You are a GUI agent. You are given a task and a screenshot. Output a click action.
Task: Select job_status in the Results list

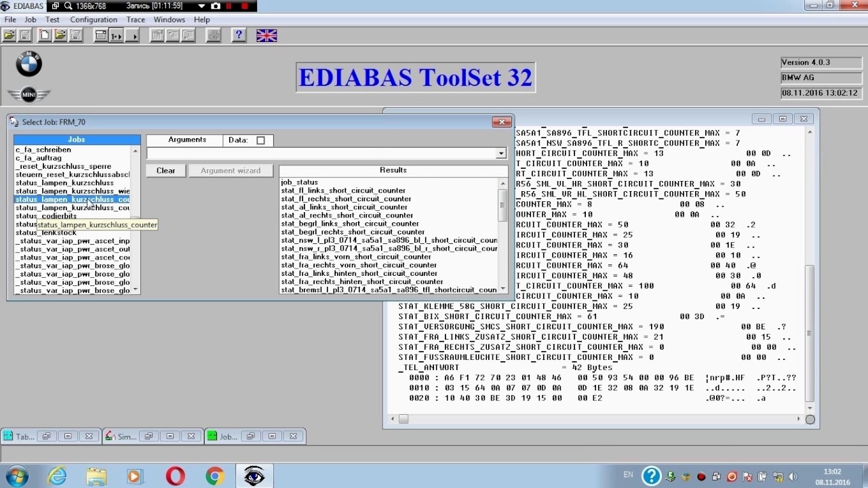coord(300,182)
